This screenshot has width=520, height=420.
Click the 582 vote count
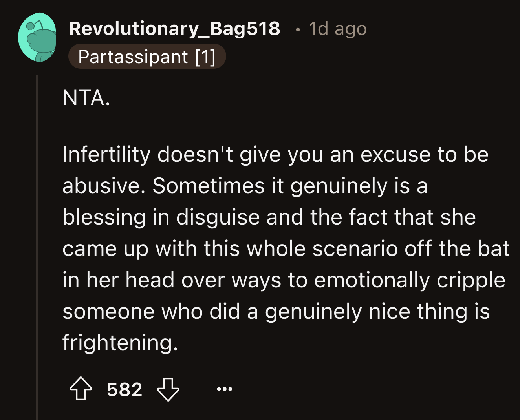click(x=125, y=389)
